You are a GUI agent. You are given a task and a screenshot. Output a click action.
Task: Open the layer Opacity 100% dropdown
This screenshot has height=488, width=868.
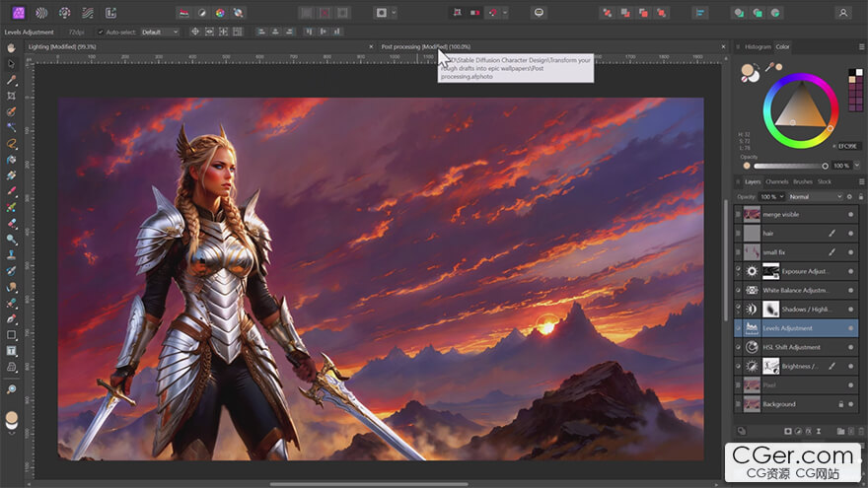[771, 197]
